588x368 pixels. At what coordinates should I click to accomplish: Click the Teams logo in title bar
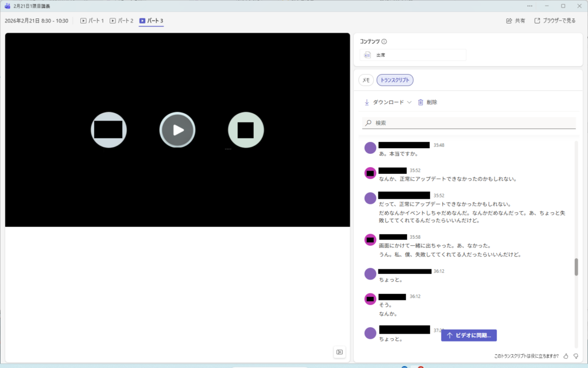7,6
